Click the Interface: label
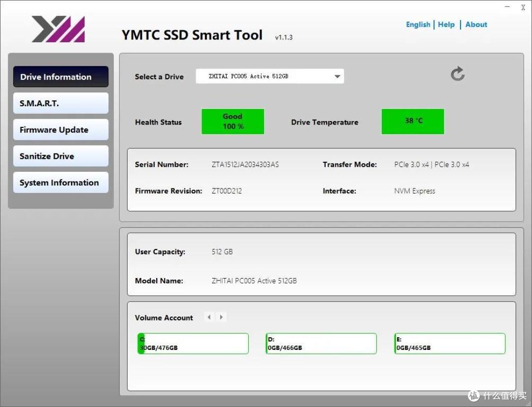532x407 pixels. (x=339, y=191)
